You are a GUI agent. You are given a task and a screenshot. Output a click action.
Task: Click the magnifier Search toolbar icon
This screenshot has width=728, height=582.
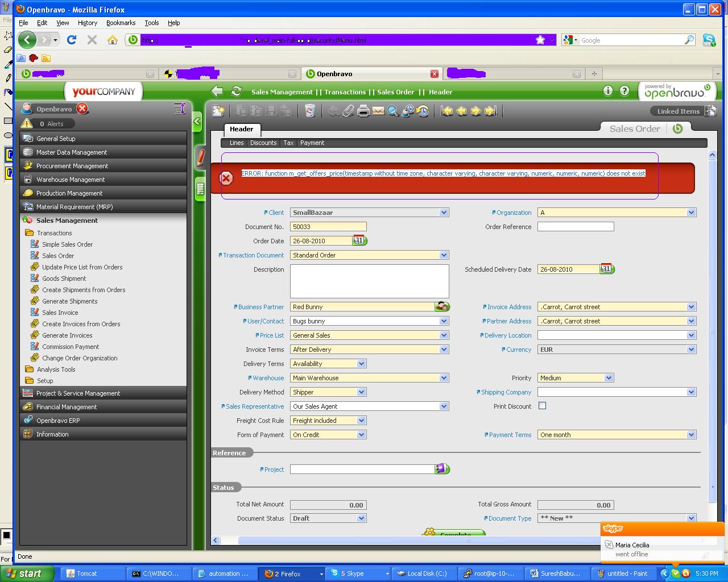(x=393, y=111)
